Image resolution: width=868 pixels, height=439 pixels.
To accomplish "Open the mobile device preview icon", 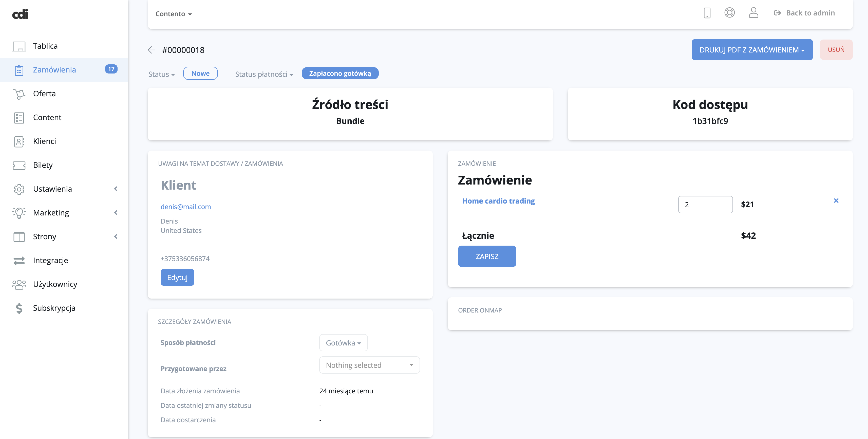I will coord(707,13).
